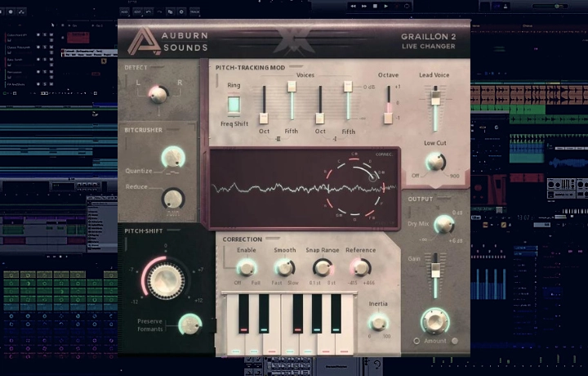The width and height of the screenshot is (588, 376).
Task: Open the gear settings in DAW toolbar
Action: click(181, 12)
